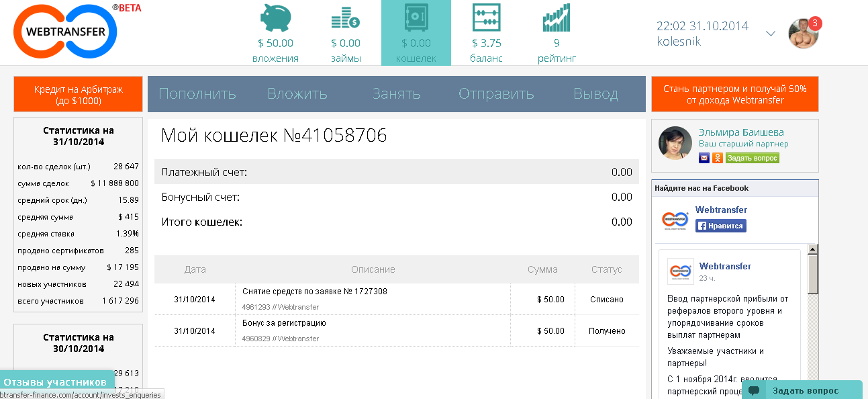
Task: Click the Стань партнером orange banner button
Action: [x=735, y=94]
